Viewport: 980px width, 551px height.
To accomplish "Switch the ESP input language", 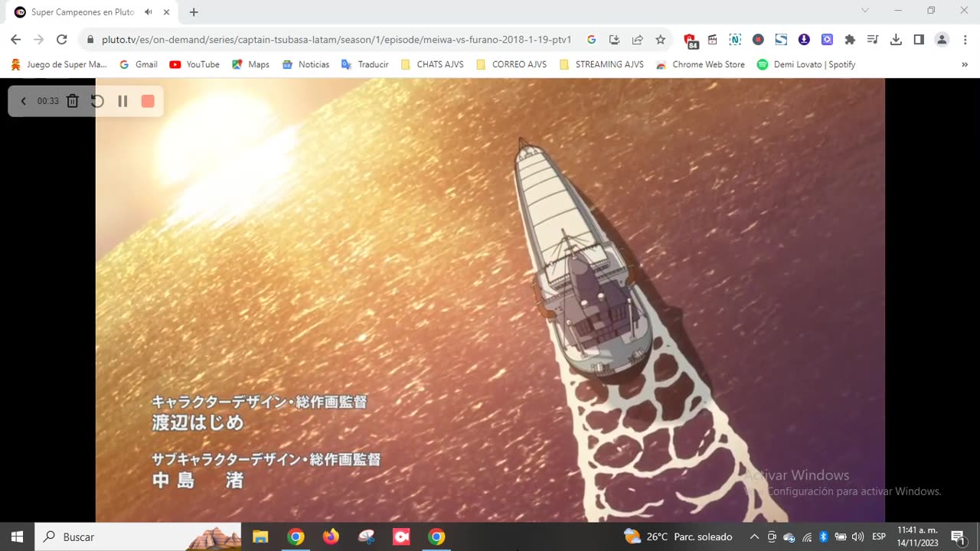I will [x=879, y=536].
